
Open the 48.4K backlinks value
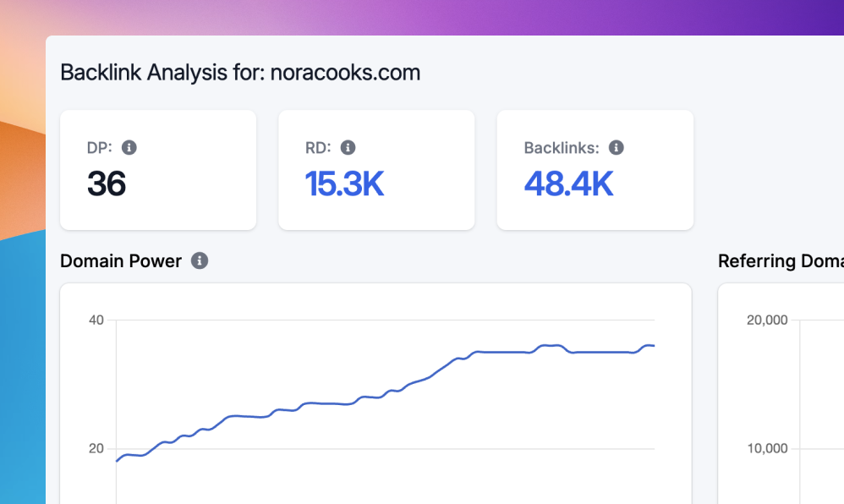pyautogui.click(x=568, y=184)
